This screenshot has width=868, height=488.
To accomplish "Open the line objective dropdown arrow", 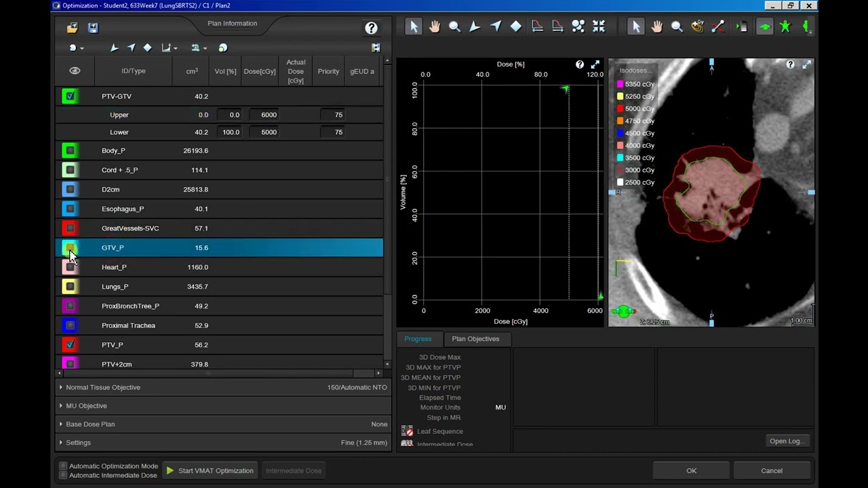I will 176,48.
